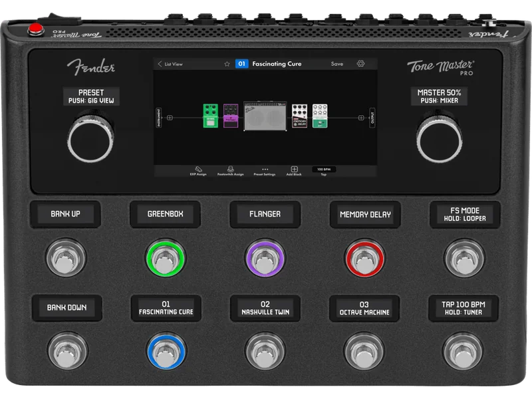The height and width of the screenshot is (399, 532).
Task: Open settings with the gear icon
Action: click(360, 63)
